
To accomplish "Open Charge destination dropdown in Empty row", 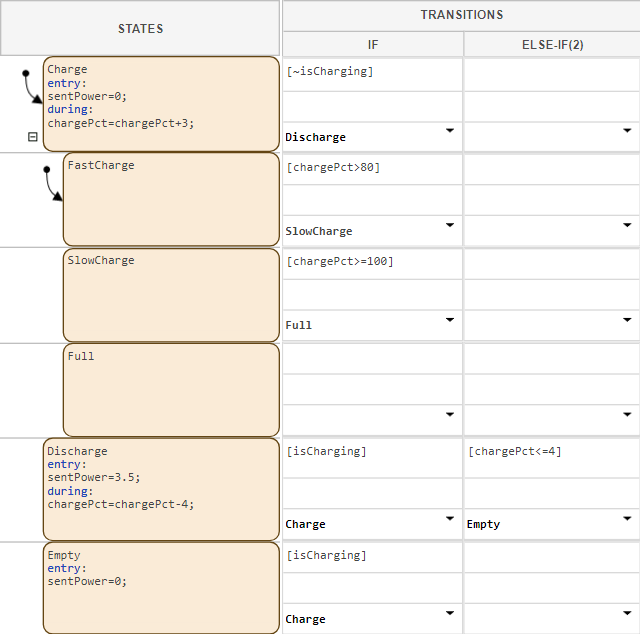I will pos(449,613).
